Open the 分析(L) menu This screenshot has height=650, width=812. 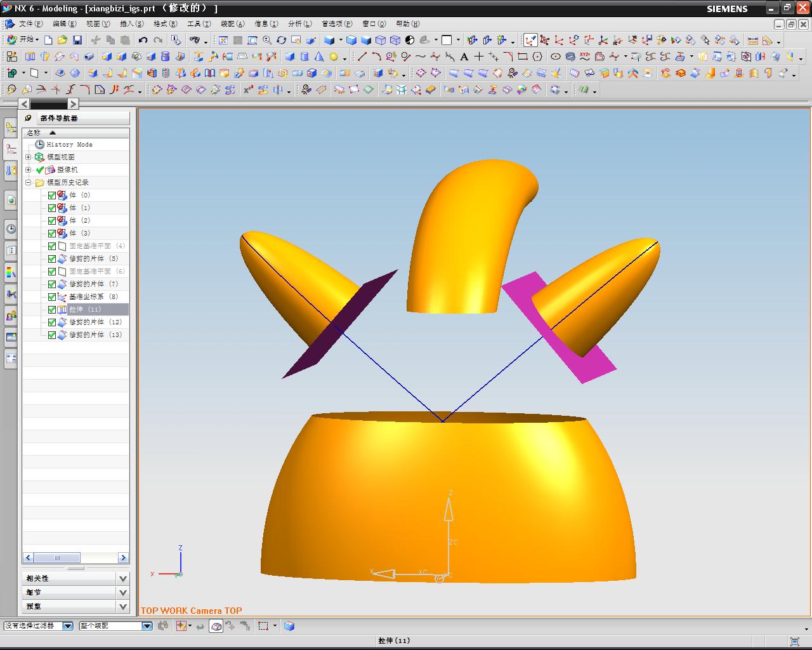(299, 23)
